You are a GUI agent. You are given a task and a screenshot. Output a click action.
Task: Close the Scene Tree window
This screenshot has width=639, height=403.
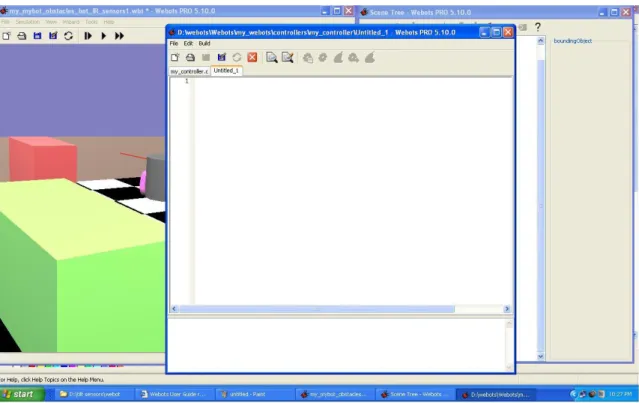coord(626,12)
